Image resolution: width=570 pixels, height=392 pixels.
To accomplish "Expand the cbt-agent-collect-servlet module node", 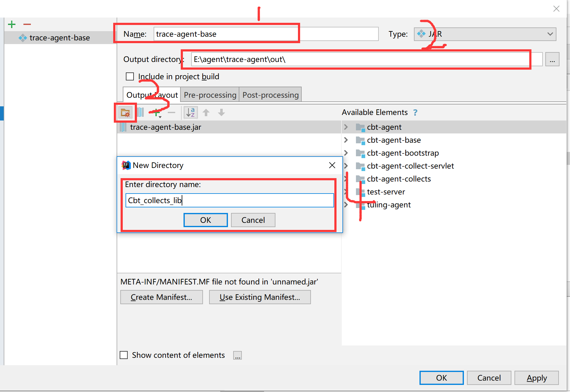I will (346, 166).
